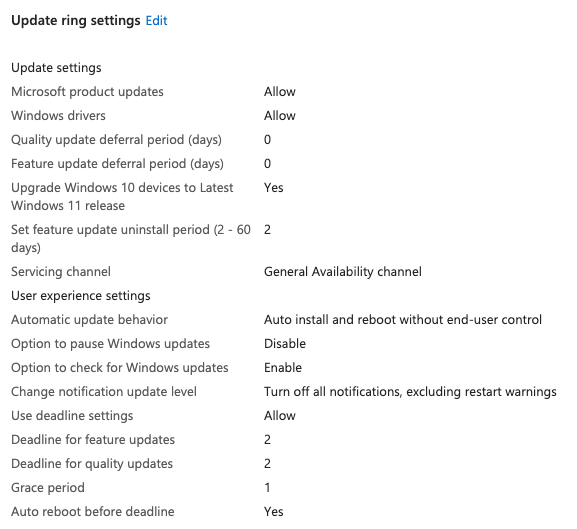The height and width of the screenshot is (529, 577).
Task: Click Enable value for check for Windows updates
Action: tap(283, 368)
